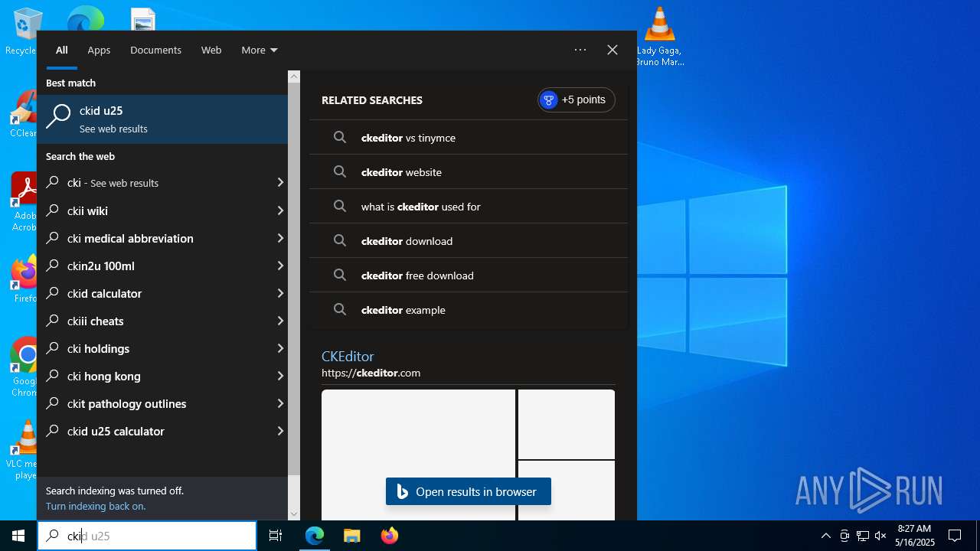
Task: Expand cki medical abbreviation arrow
Action: (279, 238)
